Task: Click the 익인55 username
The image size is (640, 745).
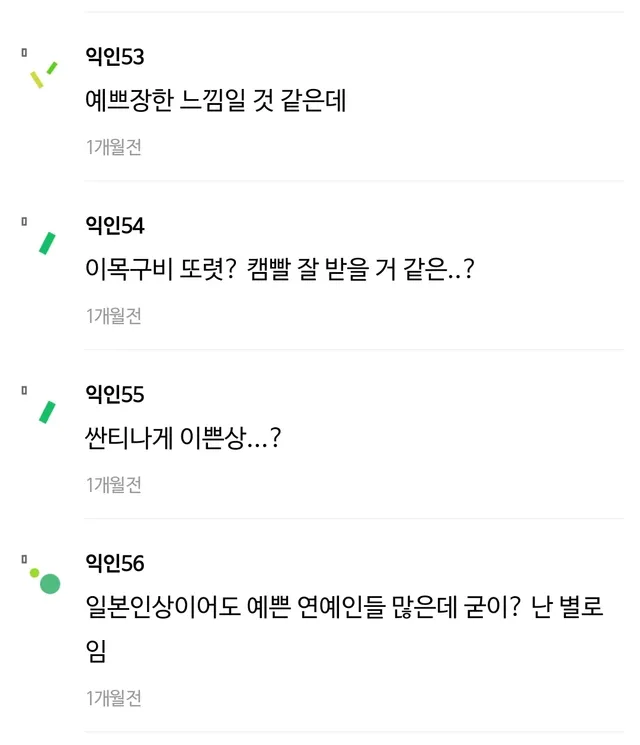Action: pyautogui.click(x=115, y=395)
